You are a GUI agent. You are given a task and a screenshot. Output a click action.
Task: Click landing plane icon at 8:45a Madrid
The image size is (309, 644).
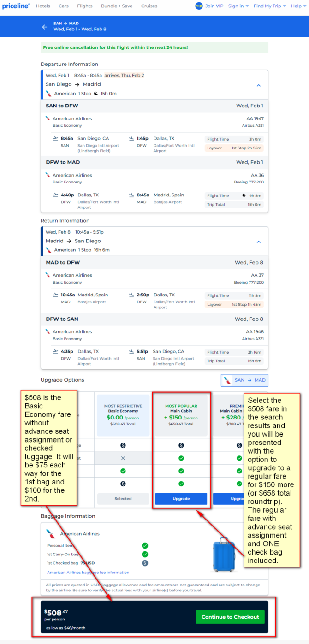pyautogui.click(x=131, y=195)
